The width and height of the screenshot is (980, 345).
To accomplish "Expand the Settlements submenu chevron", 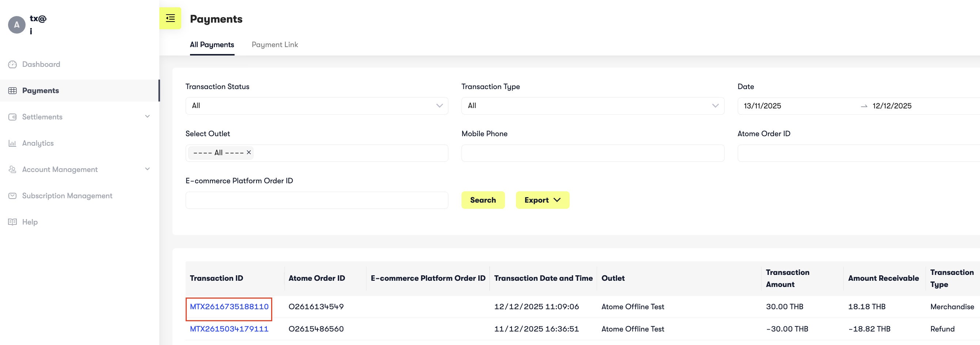I will coord(148,117).
